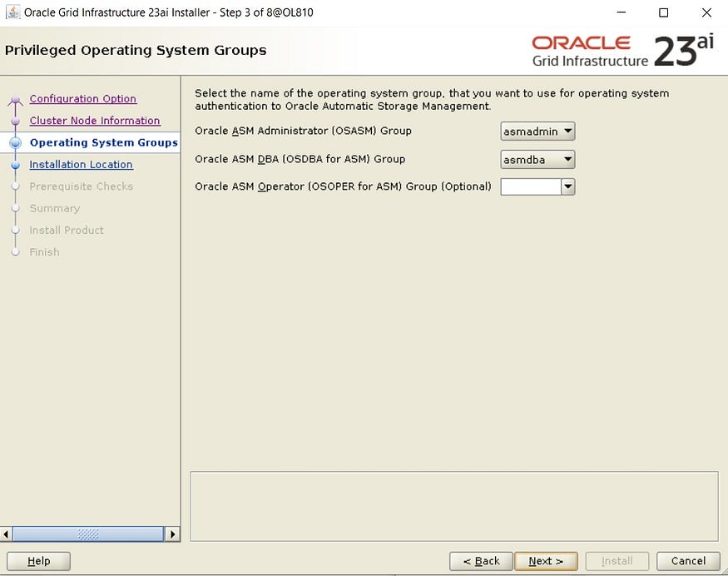
Task: Click the Privileged Operating System Groups heading
Action: [x=136, y=50]
